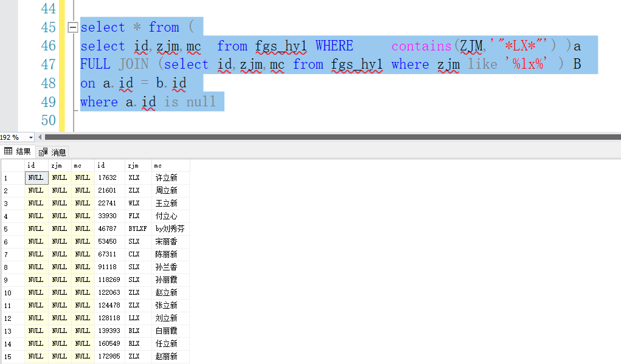This screenshot has height=364, width=621.
Task: Click the mc cell 周立新
Action: [171, 191]
